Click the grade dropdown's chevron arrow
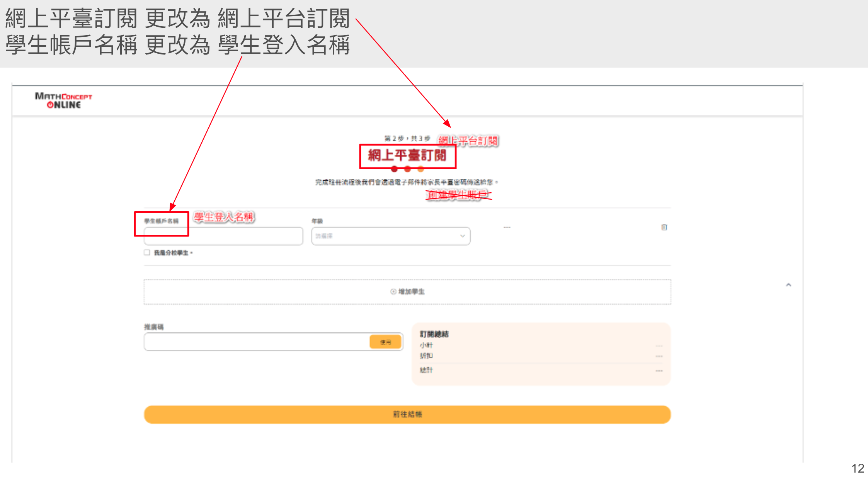This screenshot has width=868, height=495. point(462,236)
